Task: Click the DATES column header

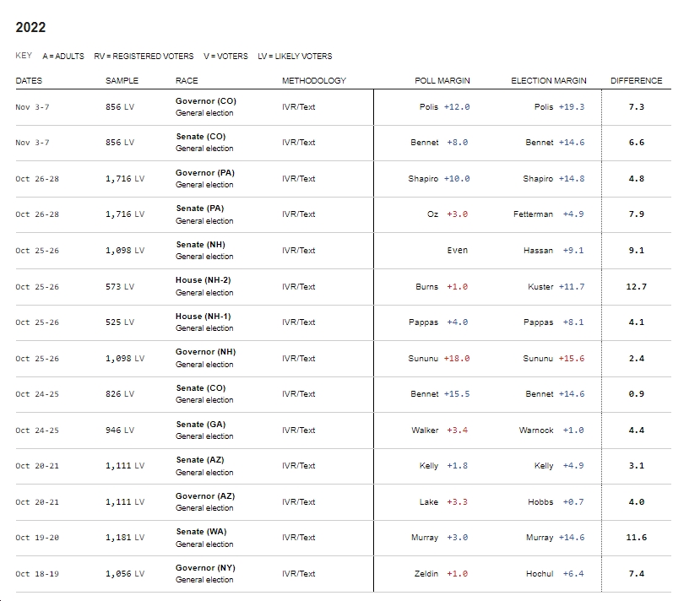Action: (x=29, y=81)
